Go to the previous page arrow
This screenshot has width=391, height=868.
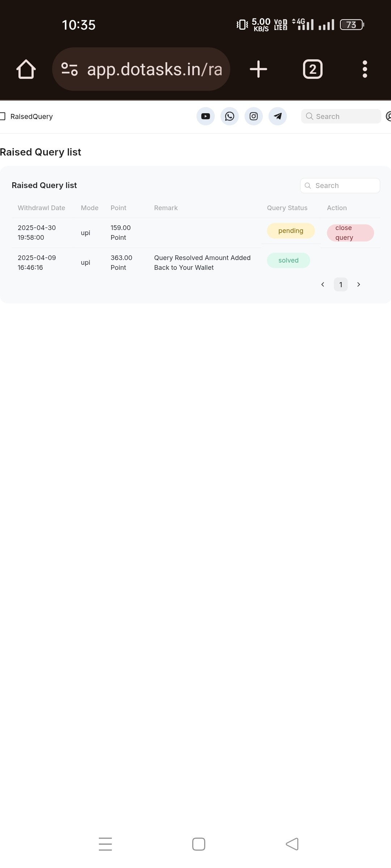coord(323,285)
